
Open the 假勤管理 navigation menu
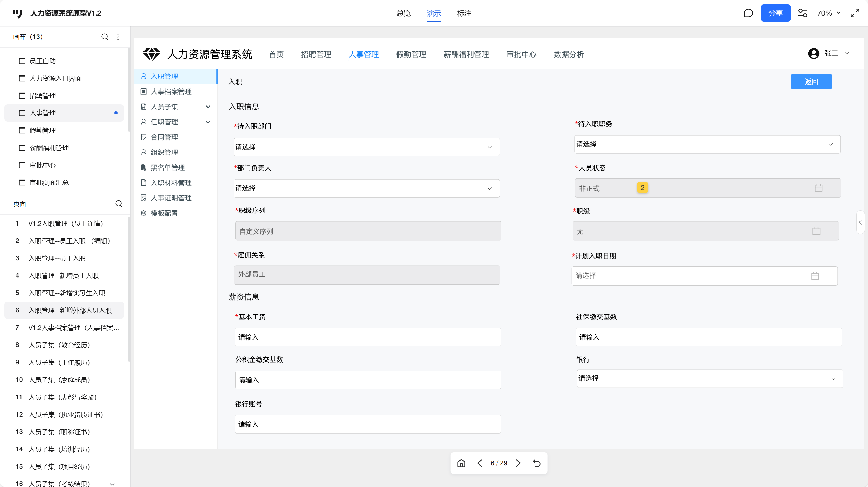click(x=411, y=54)
